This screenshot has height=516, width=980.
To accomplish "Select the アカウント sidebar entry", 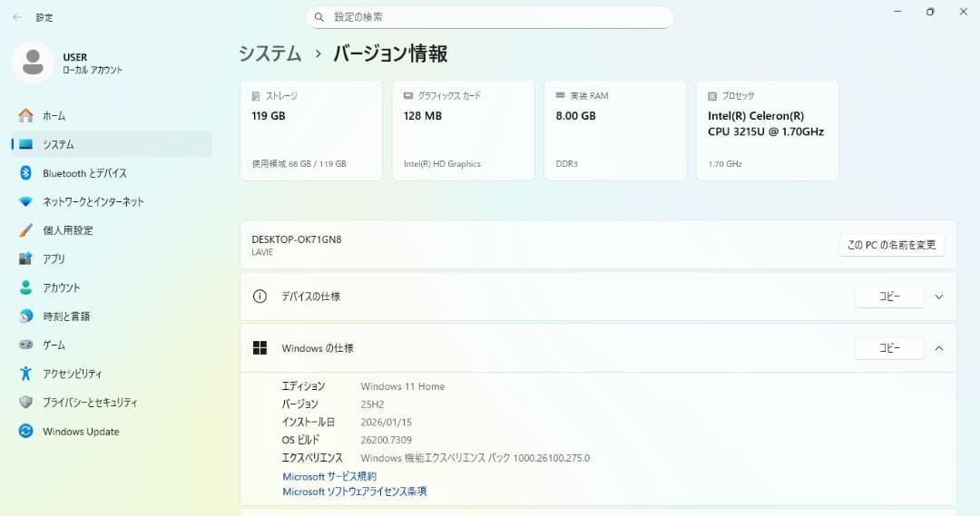I will point(112,287).
